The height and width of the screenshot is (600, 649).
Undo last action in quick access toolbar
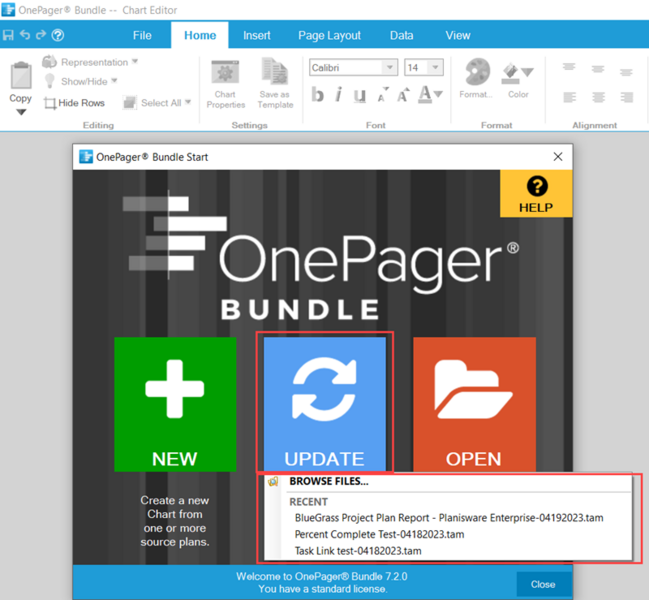(25, 35)
